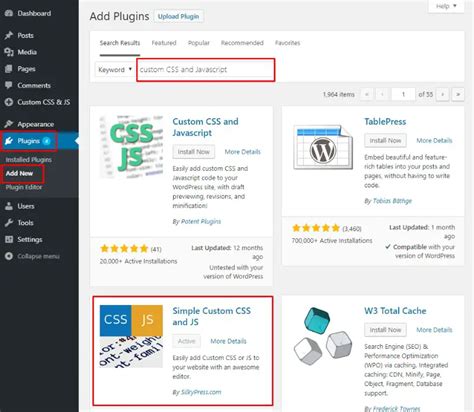Install the Custom CSS and Javascript plugin

click(x=194, y=152)
